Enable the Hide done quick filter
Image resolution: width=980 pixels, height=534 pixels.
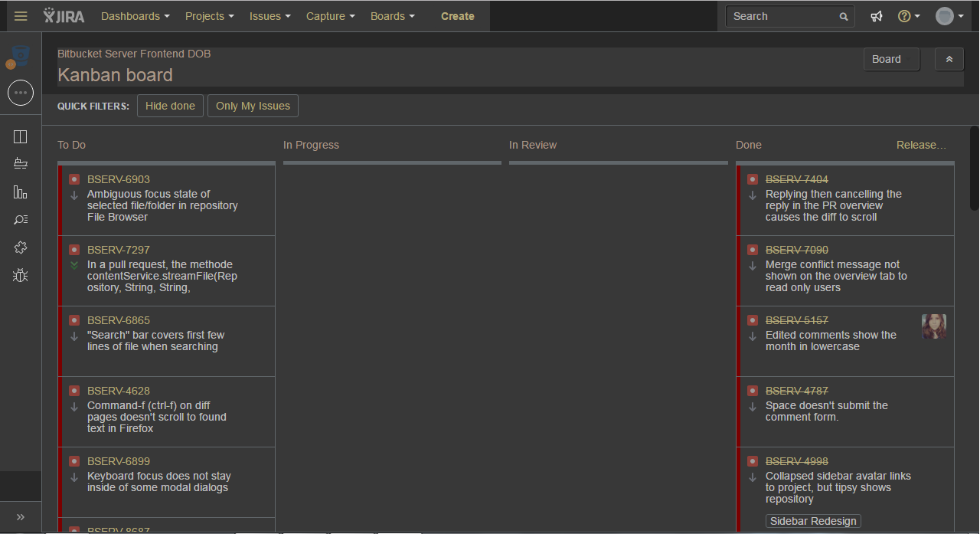coord(170,106)
